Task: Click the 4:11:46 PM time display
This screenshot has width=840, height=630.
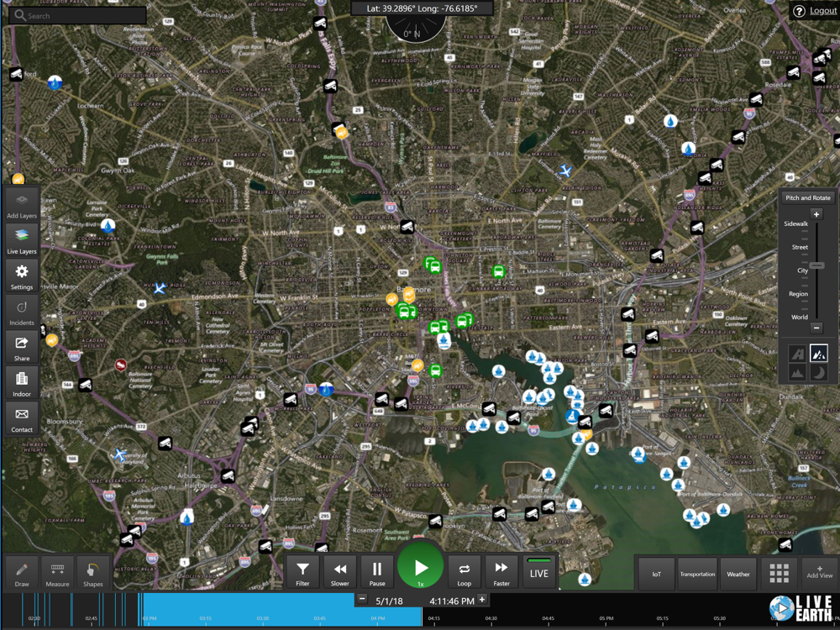Action: [452, 601]
